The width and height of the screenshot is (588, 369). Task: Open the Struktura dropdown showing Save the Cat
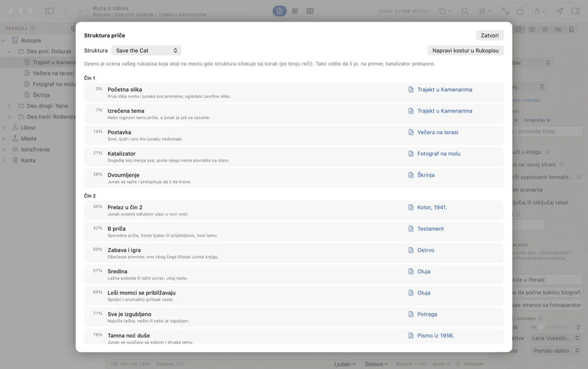pos(146,50)
